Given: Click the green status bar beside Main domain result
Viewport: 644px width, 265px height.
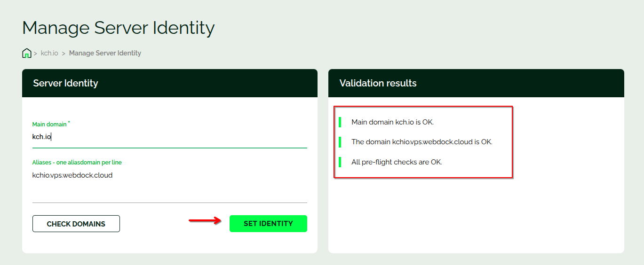Looking at the screenshot, I should click(340, 122).
